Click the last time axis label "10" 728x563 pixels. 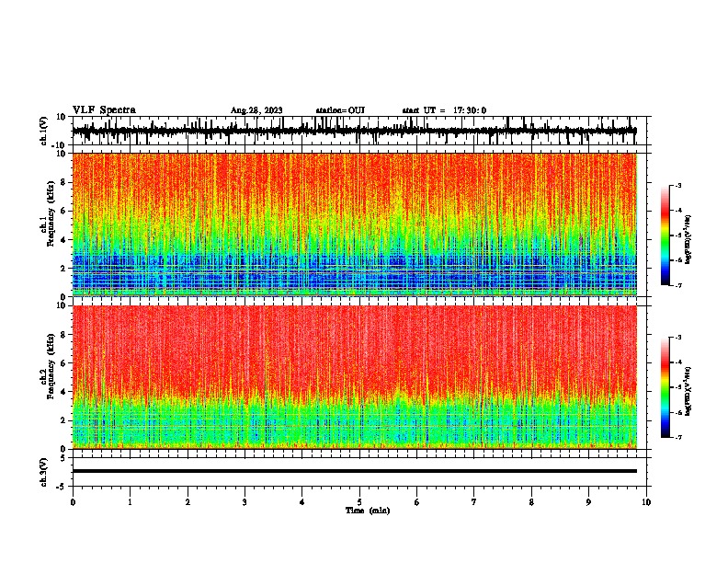[646, 502]
